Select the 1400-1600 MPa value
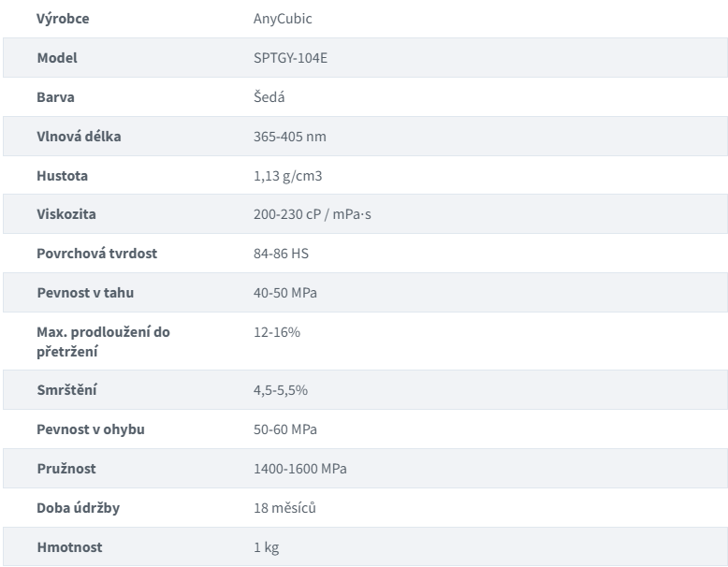Image resolution: width=728 pixels, height=567 pixels. (300, 469)
